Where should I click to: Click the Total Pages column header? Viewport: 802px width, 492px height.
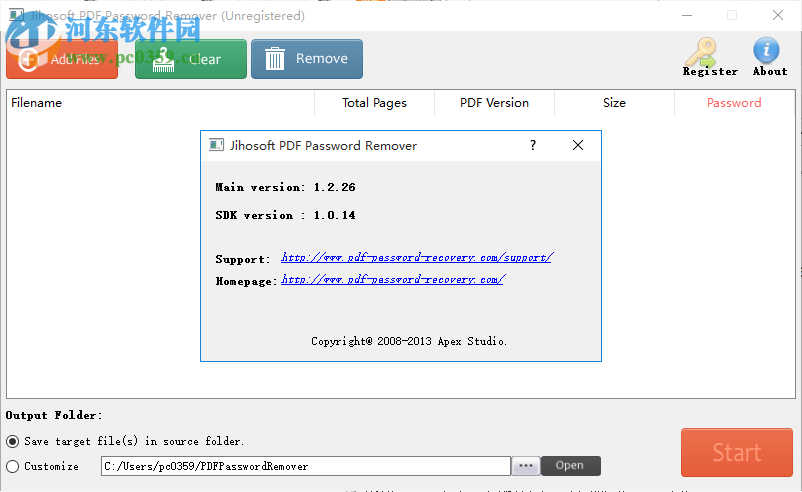click(x=374, y=103)
